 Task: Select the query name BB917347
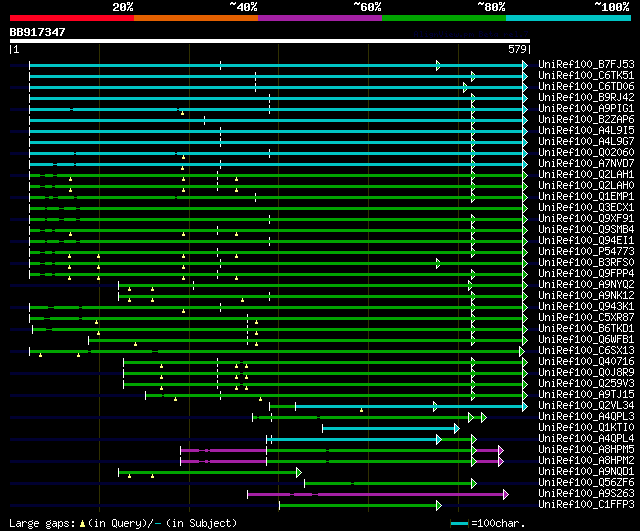[37, 32]
